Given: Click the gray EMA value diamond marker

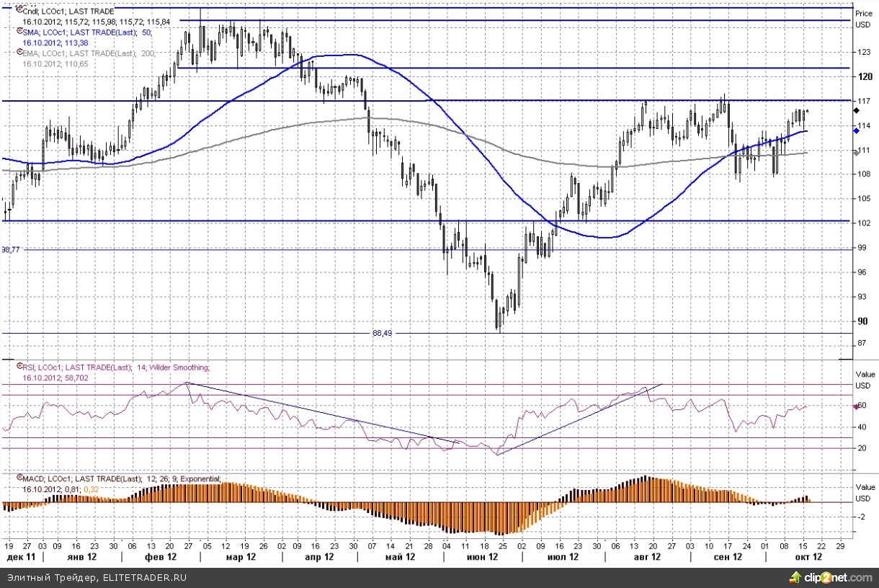Looking at the screenshot, I should click(x=856, y=152).
